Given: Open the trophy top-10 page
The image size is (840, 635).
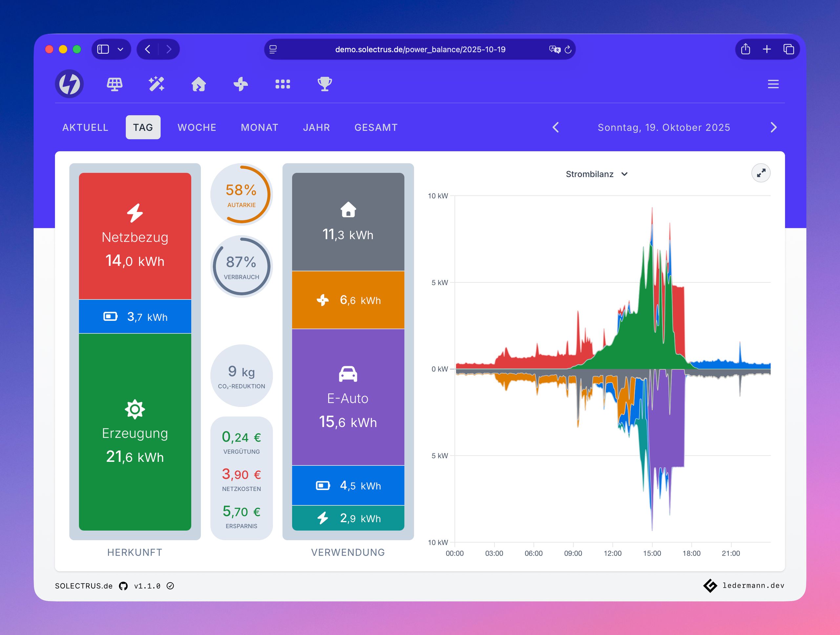Looking at the screenshot, I should 325,84.
